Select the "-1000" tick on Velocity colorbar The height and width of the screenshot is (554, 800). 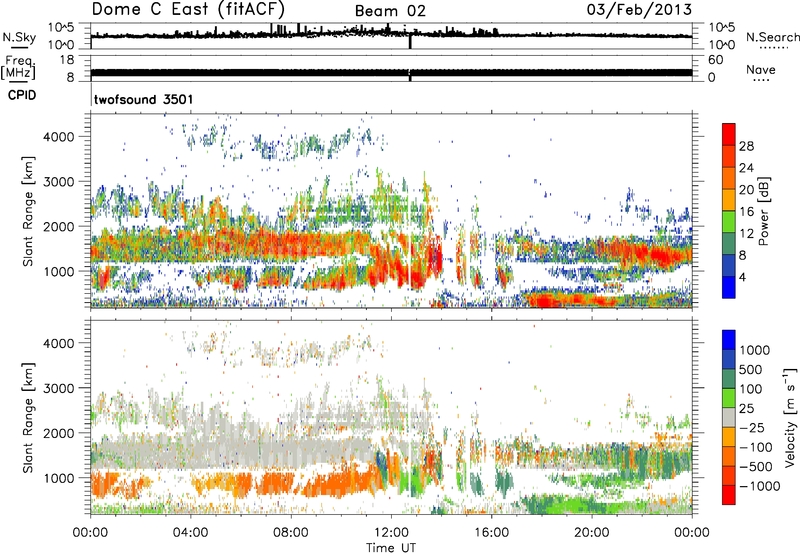[x=759, y=486]
